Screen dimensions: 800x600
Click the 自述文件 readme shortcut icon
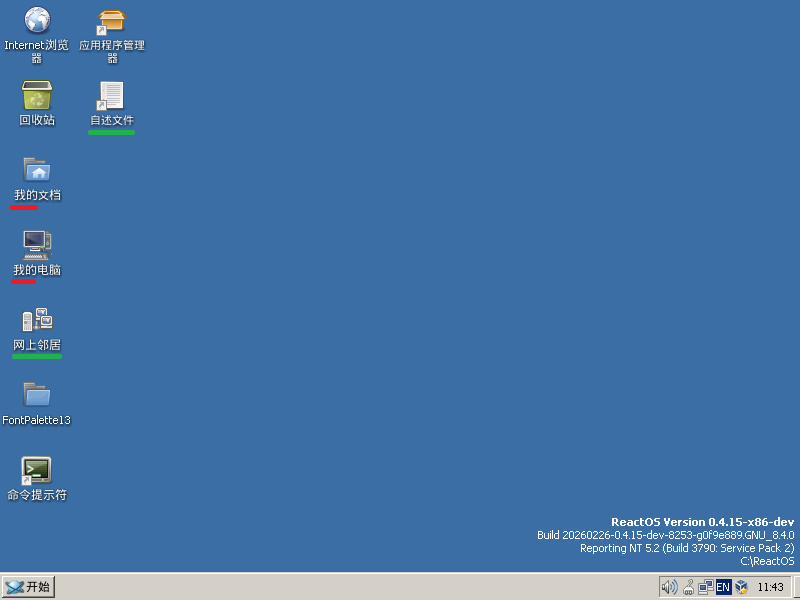[111, 96]
